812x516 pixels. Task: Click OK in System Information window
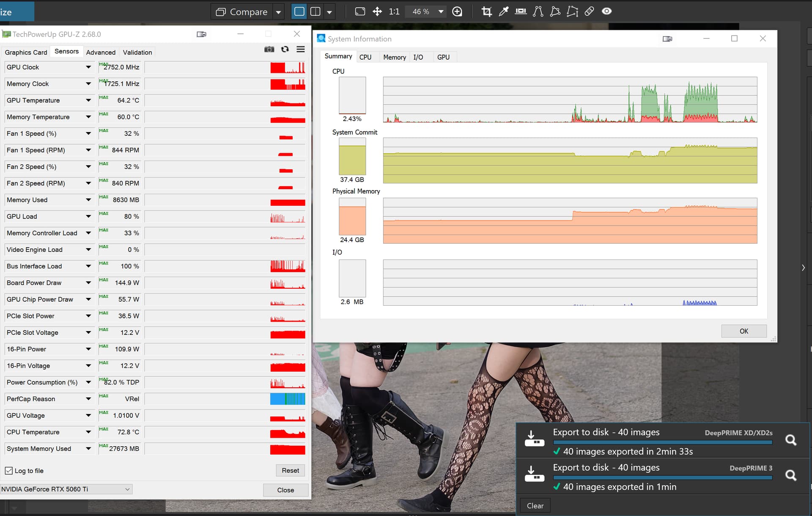(743, 331)
